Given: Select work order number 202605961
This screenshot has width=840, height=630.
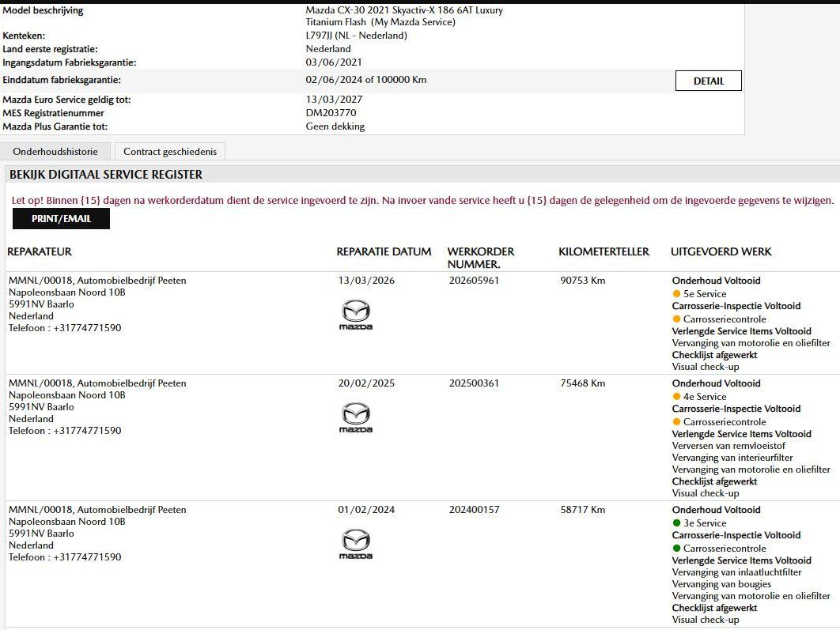Looking at the screenshot, I should pyautogui.click(x=474, y=281).
